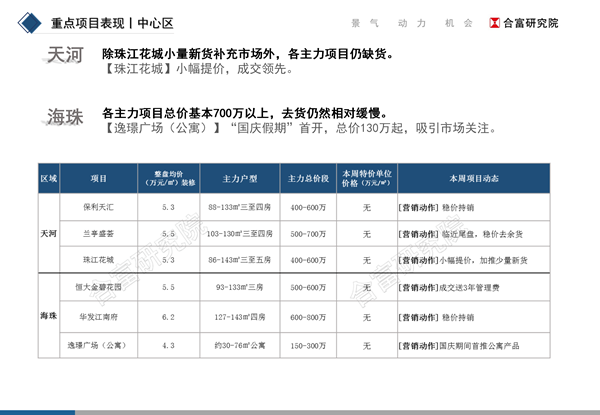Click the '约30-76㎡公寓' cell
This screenshot has width=600, height=415.
tap(240, 345)
